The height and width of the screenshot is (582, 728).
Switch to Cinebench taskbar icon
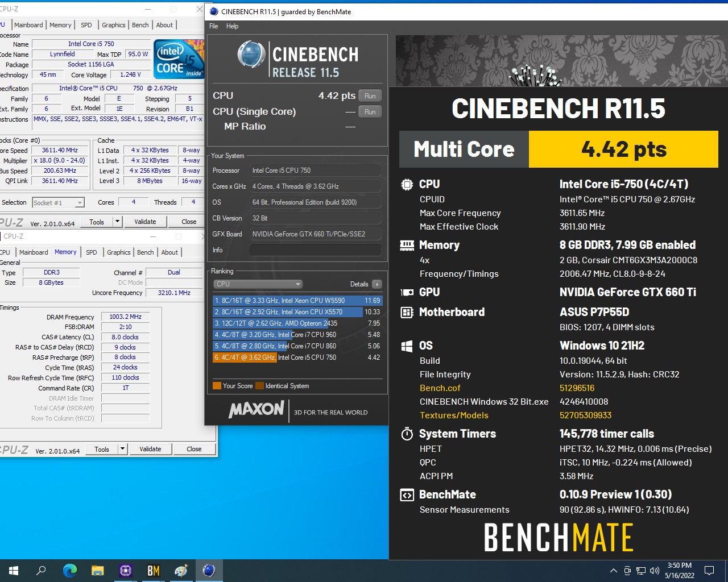tap(209, 571)
